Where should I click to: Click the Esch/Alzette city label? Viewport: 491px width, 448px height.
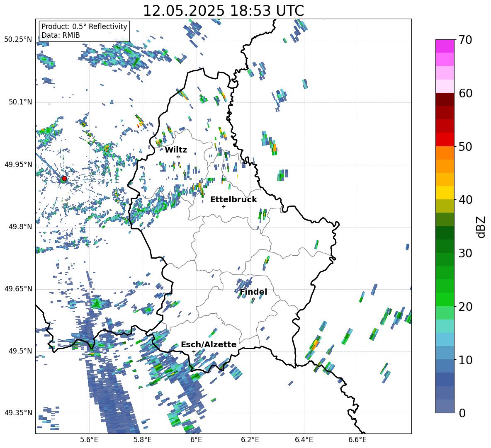tap(209, 345)
